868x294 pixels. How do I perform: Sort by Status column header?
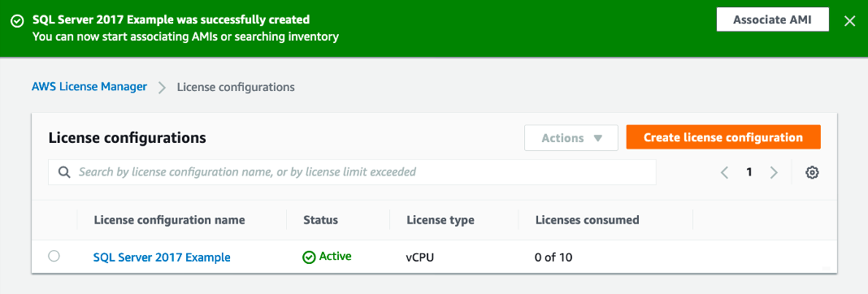click(x=320, y=220)
